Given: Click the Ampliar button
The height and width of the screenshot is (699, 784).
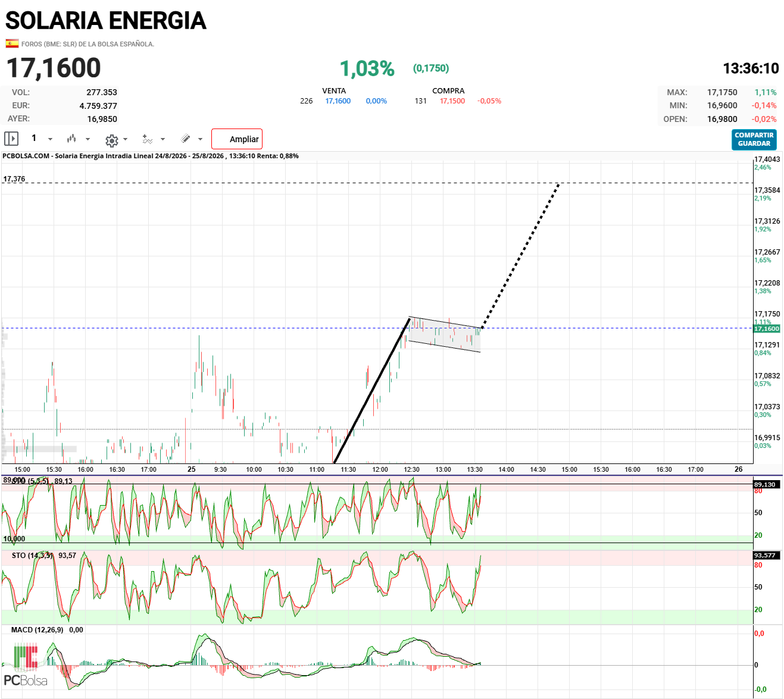Looking at the screenshot, I should pos(237,139).
